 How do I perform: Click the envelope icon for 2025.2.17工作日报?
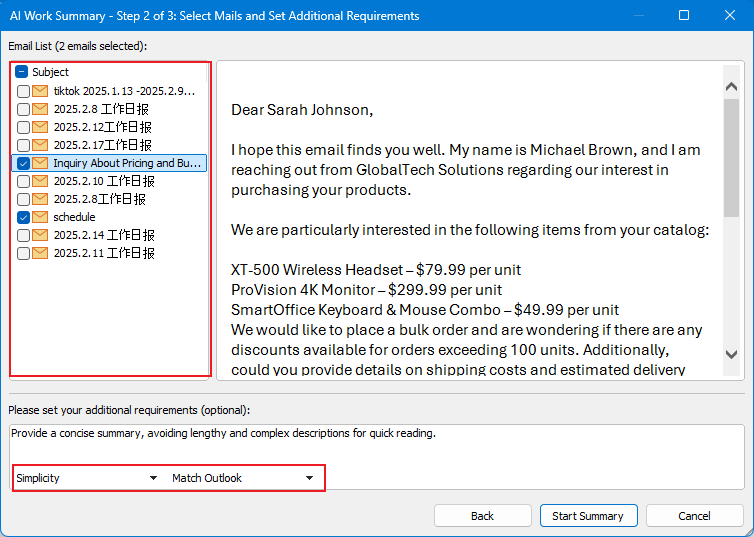[40, 145]
